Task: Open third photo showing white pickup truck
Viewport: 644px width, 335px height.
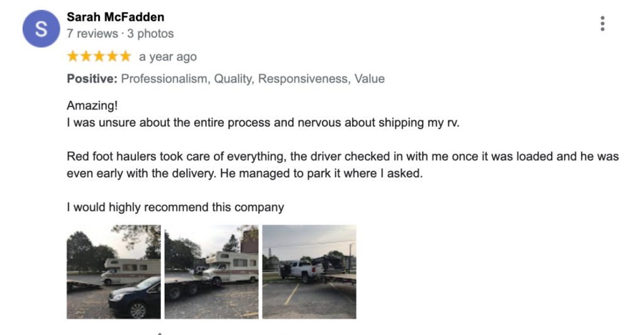Action: pyautogui.click(x=309, y=271)
